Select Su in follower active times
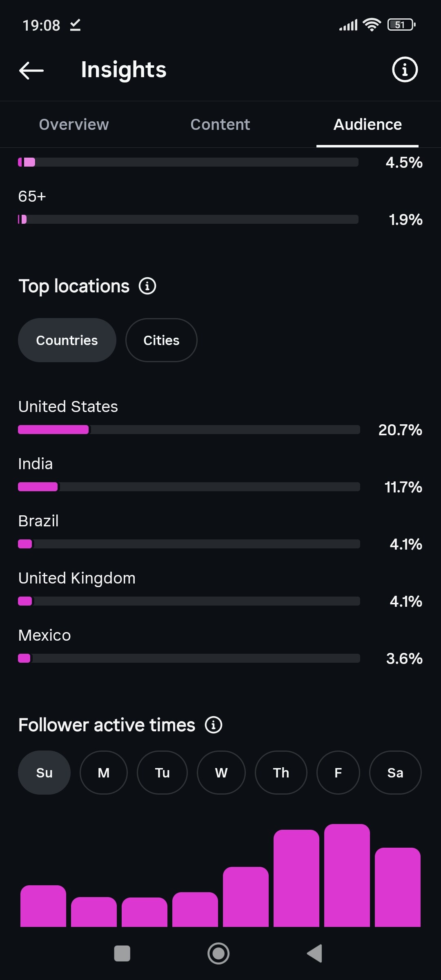The height and width of the screenshot is (980, 441). click(44, 773)
